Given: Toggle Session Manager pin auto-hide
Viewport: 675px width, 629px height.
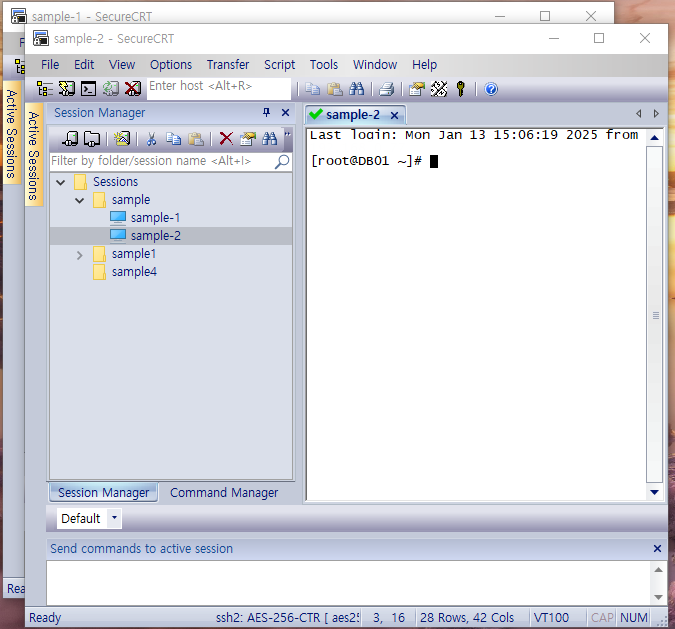Looking at the screenshot, I should pyautogui.click(x=266, y=113).
